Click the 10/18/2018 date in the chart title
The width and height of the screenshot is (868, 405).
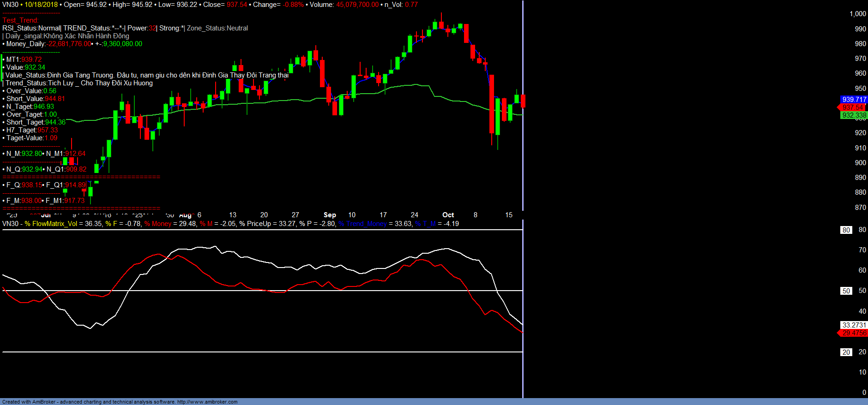point(41,5)
